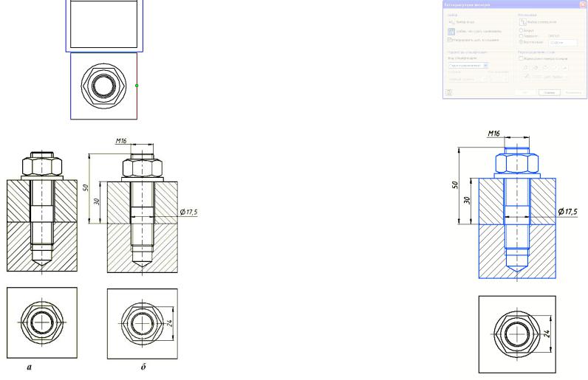Screen dimensions: 588x380
Task: Toggle the unchecked checkbox in the dialog's right column
Action: point(521,58)
